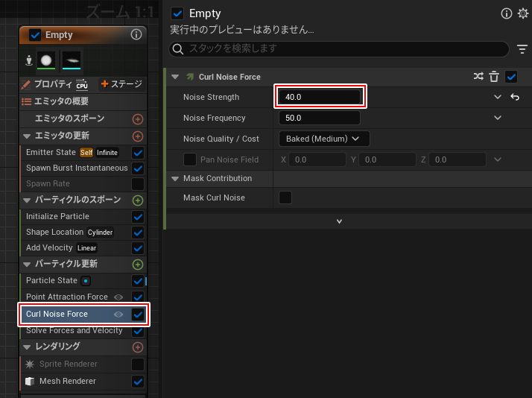Image resolution: width=532 pixels, height=398 pixels.
Task: Check the Mask Curl Noise box
Action: click(285, 198)
